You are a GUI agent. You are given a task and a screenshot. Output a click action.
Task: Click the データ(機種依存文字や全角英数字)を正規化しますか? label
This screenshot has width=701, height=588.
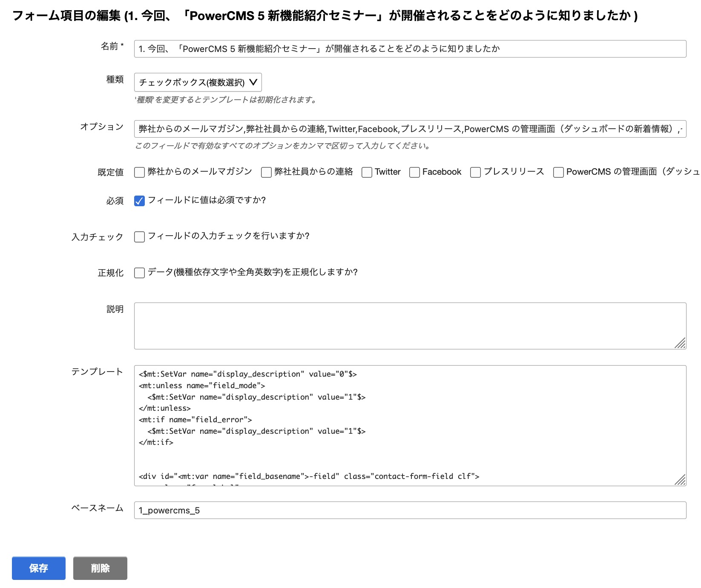tap(253, 272)
